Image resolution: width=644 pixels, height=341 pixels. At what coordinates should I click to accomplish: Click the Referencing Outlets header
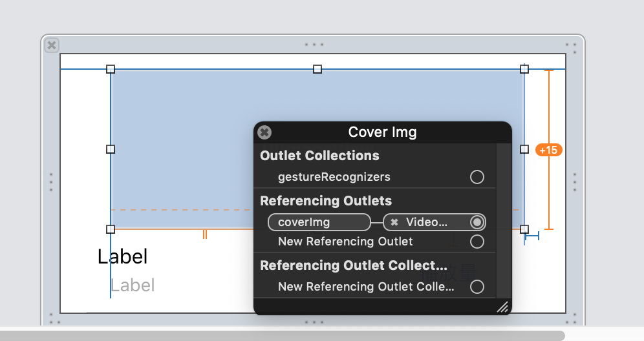tap(326, 201)
